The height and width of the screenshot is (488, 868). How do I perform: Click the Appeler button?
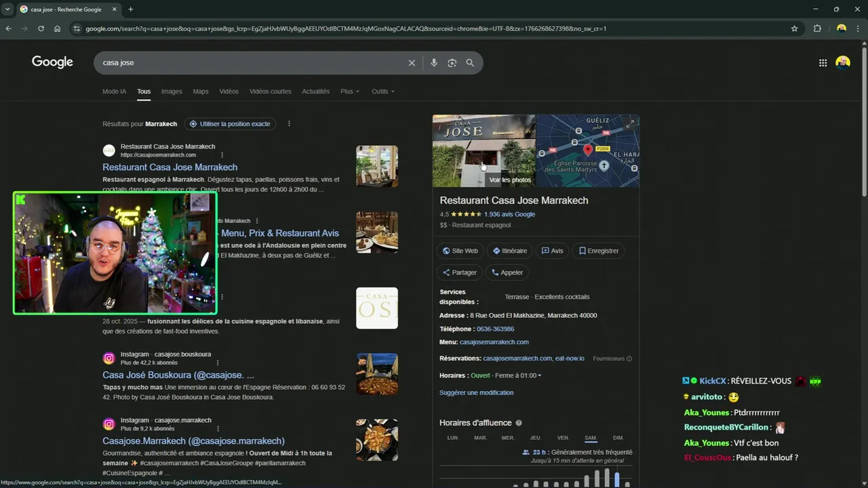click(507, 272)
